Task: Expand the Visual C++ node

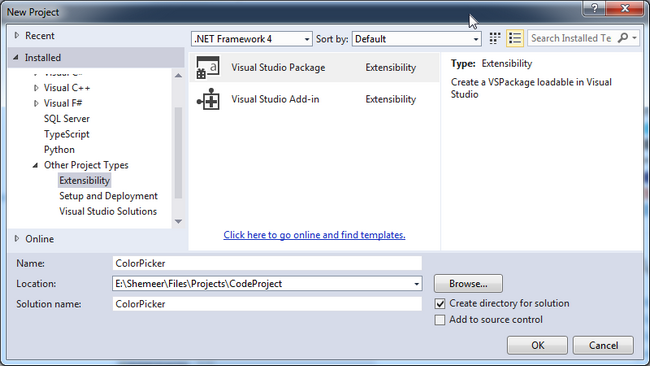Action: pyautogui.click(x=36, y=88)
